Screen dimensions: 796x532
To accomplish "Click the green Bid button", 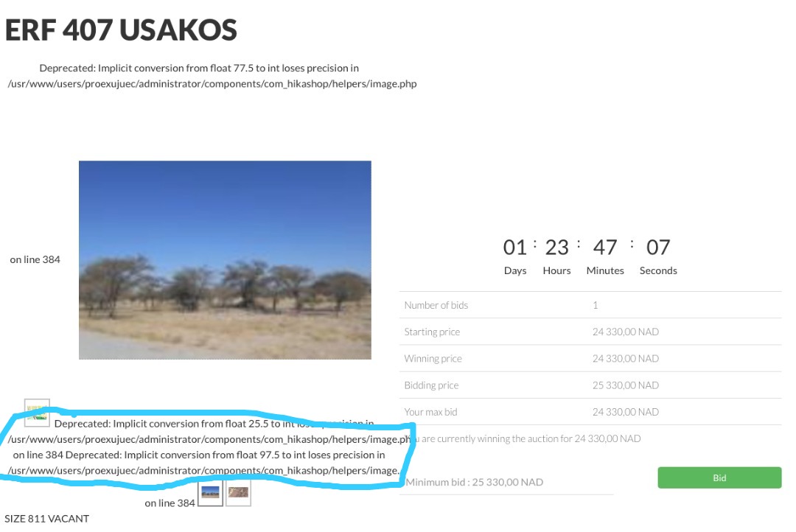I will pos(719,477).
